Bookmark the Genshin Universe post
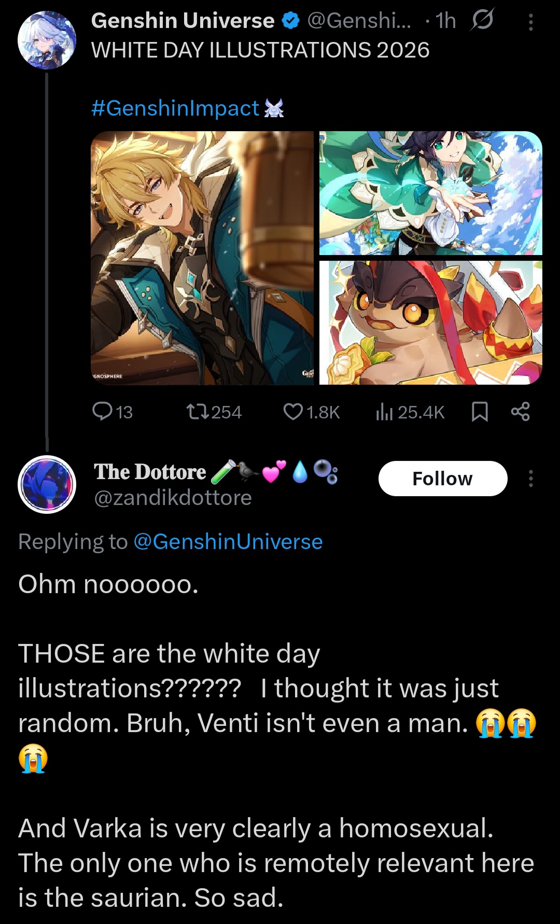The width and height of the screenshot is (560, 924). coord(480,412)
